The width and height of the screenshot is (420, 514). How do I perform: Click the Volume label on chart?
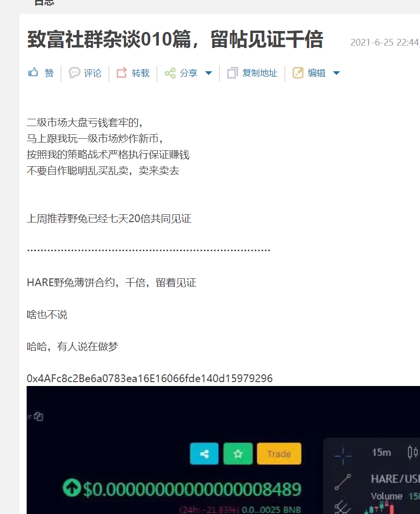387,496
